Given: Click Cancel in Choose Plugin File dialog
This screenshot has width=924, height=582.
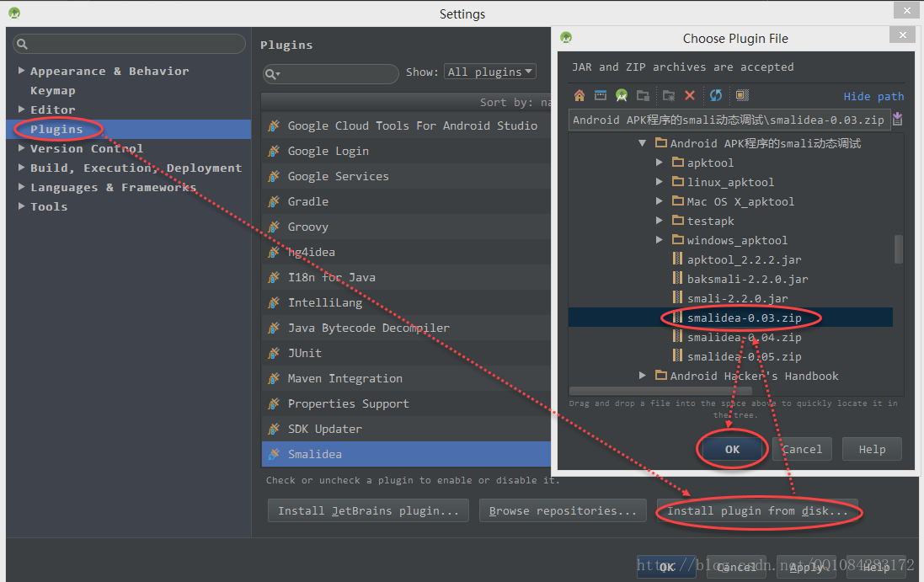Looking at the screenshot, I should tap(801, 449).
